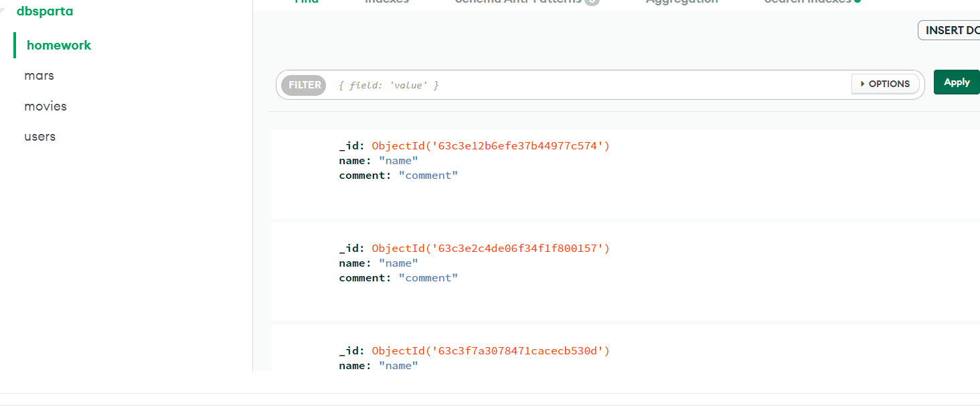Click the Insert Document button
980x406 pixels.
click(949, 30)
